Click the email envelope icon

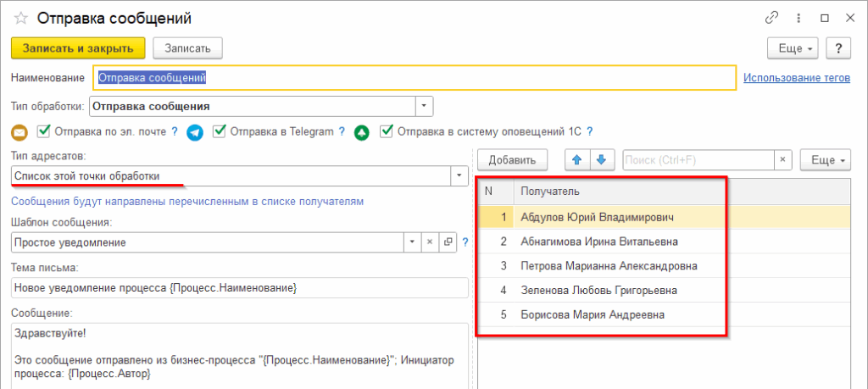[19, 132]
